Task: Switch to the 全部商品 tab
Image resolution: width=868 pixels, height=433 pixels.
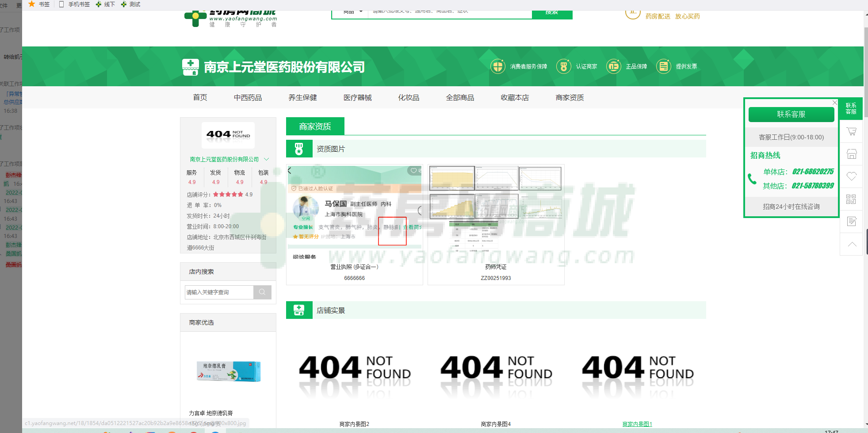Action: pyautogui.click(x=460, y=97)
